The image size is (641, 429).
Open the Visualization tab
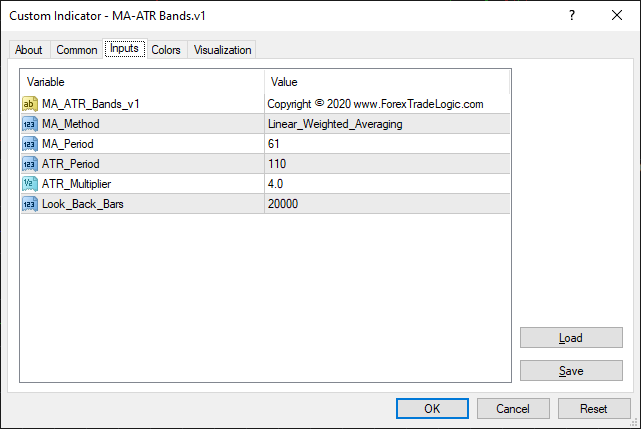223,50
